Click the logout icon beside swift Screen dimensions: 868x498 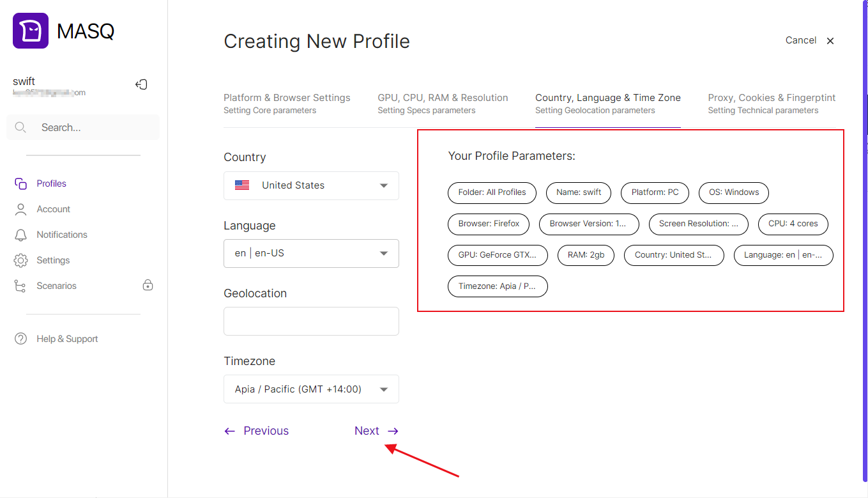pos(142,84)
